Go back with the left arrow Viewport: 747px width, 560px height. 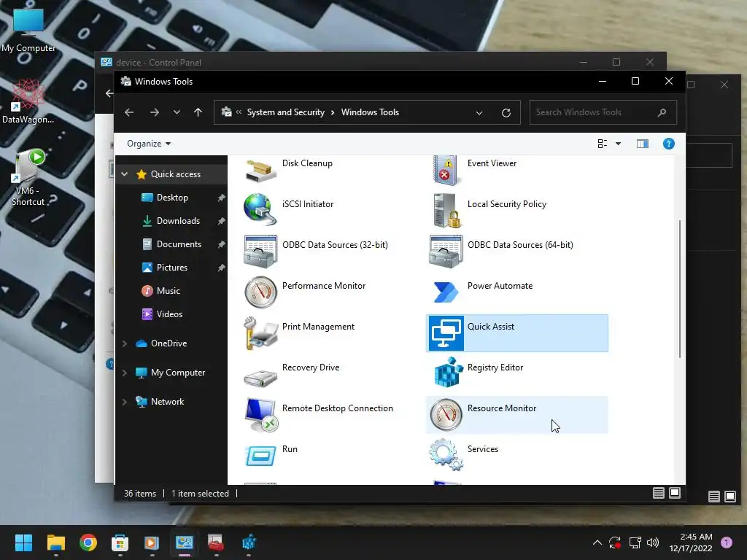point(129,112)
